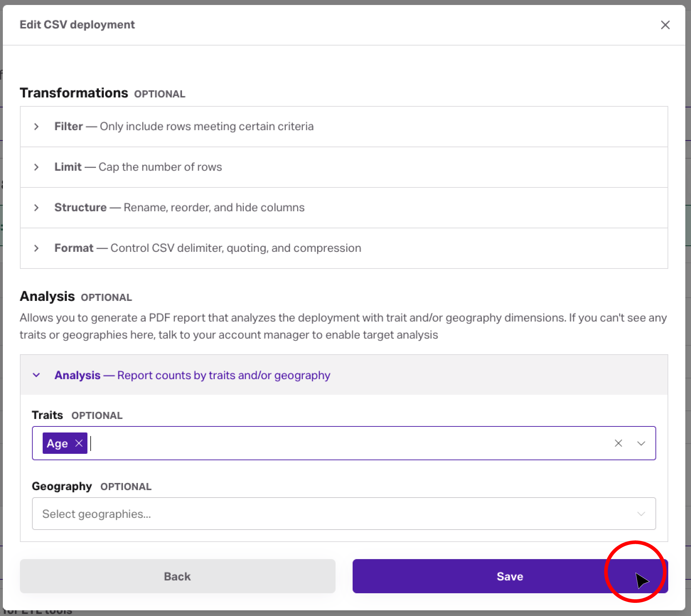Save the CSV deployment changes
Image resolution: width=691 pixels, height=616 pixels.
click(510, 576)
